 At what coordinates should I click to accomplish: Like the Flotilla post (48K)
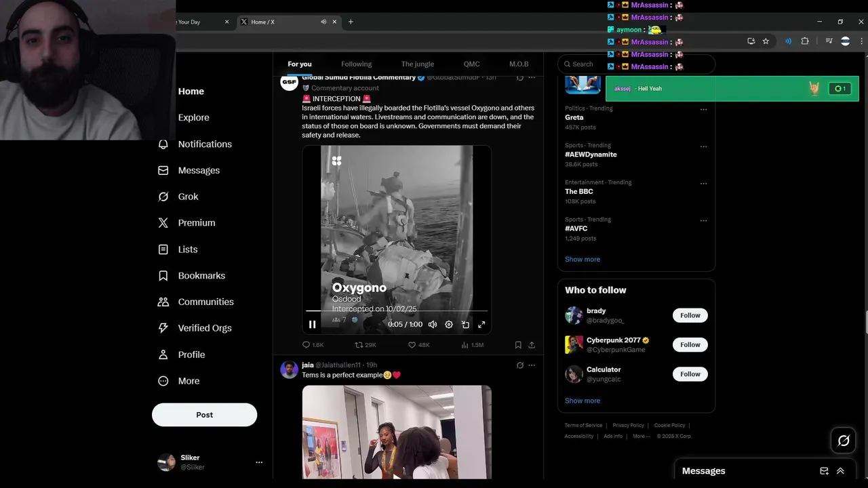(x=418, y=345)
